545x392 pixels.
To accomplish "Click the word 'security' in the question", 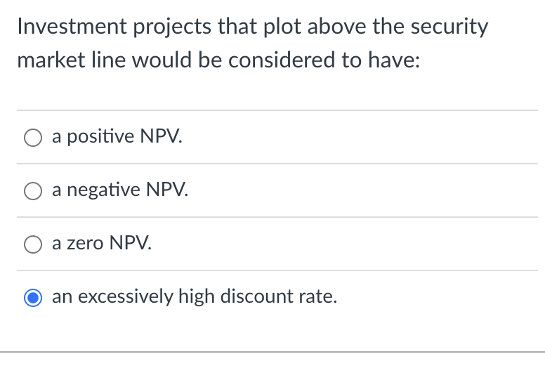I will coord(449,27).
